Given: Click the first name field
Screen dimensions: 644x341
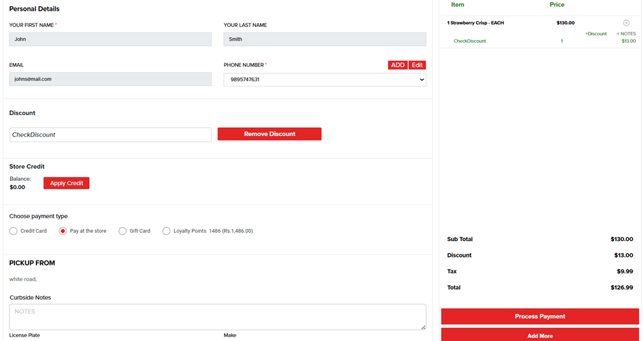Looking at the screenshot, I should [x=110, y=39].
